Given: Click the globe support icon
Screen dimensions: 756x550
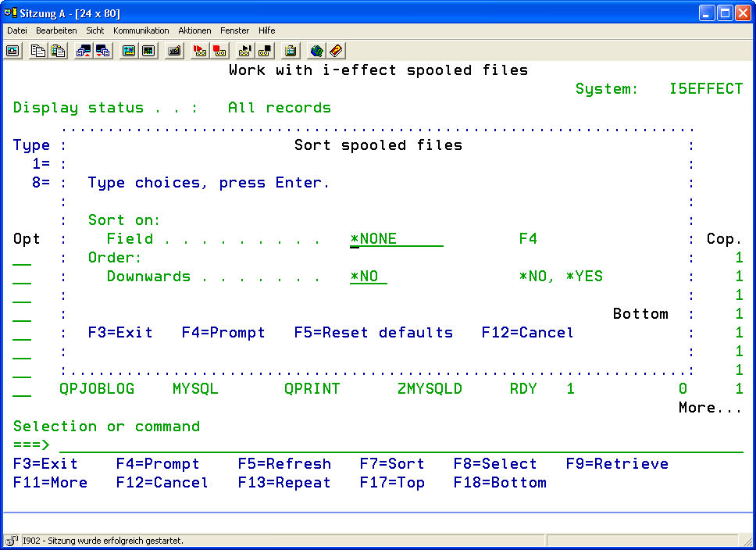Looking at the screenshot, I should click(316, 51).
